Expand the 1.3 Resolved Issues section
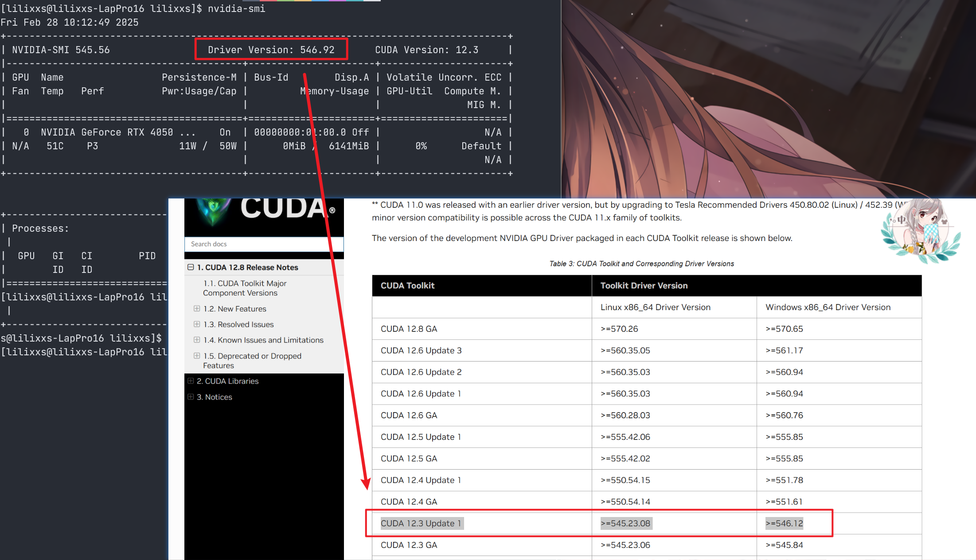Screen dimensions: 976x560 [x=197, y=324]
